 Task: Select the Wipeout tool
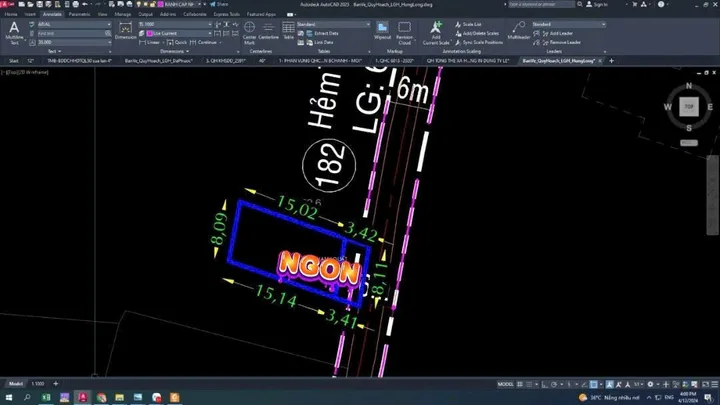[x=382, y=31]
